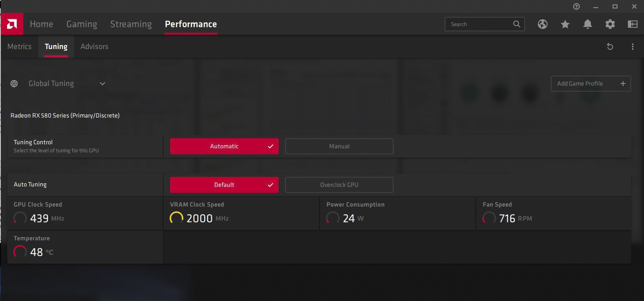Click the Tuning Control label

click(33, 142)
